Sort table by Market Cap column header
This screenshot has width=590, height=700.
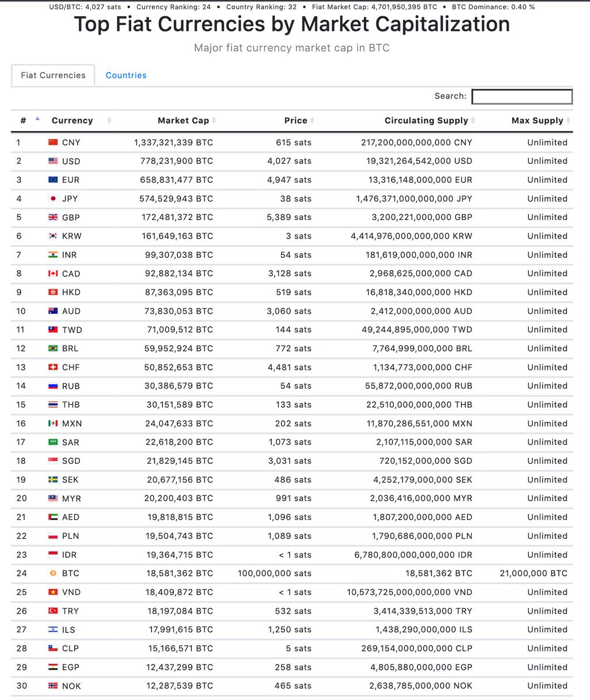pos(166,121)
